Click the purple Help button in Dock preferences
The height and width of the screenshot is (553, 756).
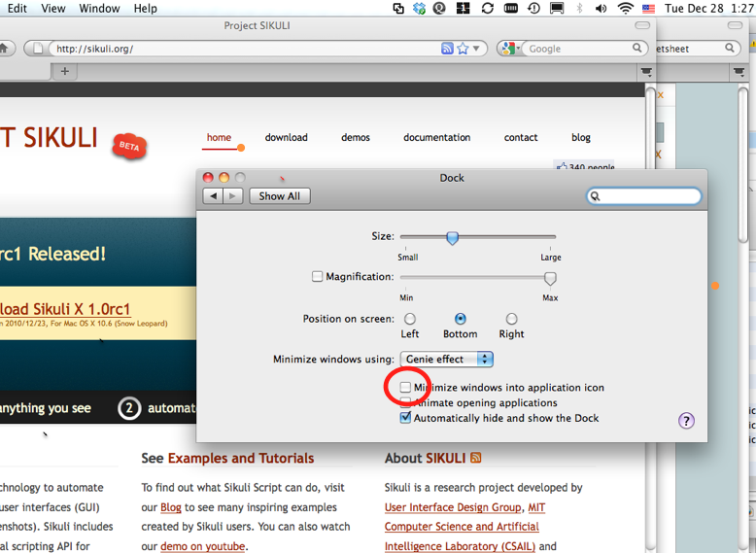point(686,421)
